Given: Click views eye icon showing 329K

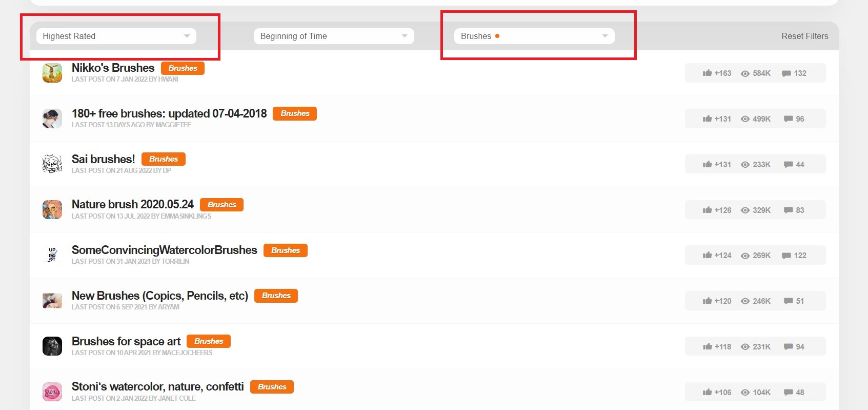Looking at the screenshot, I should [745, 210].
